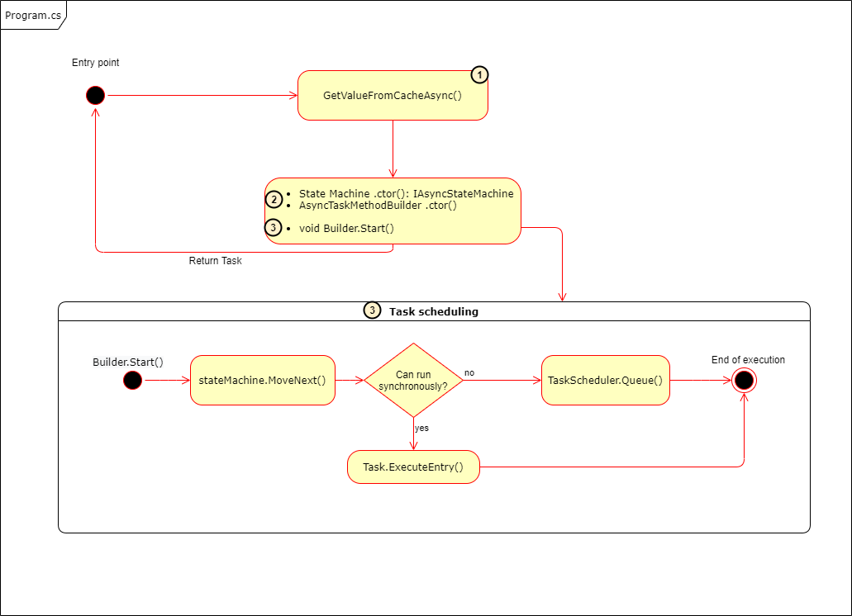Click the circled number 2 badge beside State Machine .ctor
The width and height of the screenshot is (852, 616).
click(x=274, y=199)
